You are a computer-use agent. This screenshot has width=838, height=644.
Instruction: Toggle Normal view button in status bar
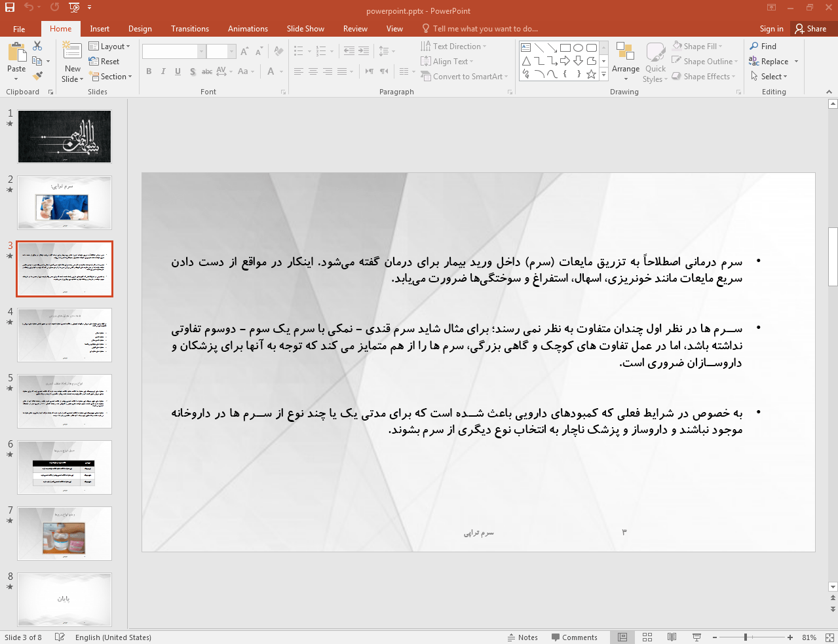[622, 637]
